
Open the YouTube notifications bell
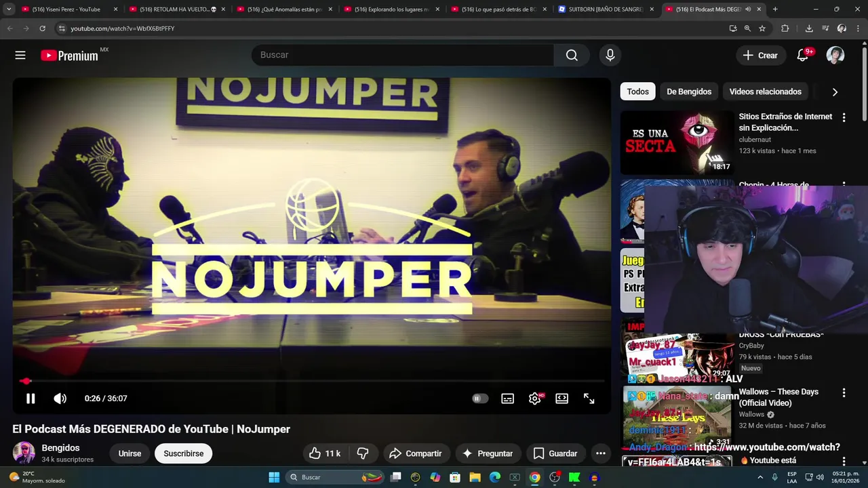[x=803, y=56]
